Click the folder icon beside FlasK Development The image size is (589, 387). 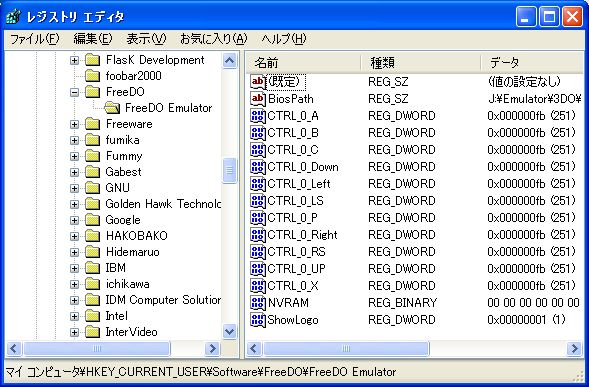point(92,60)
